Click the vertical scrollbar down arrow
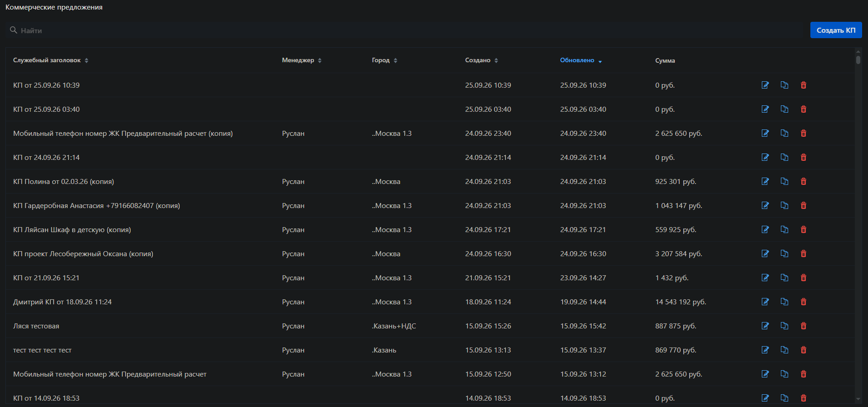868x407 pixels. coord(858,399)
